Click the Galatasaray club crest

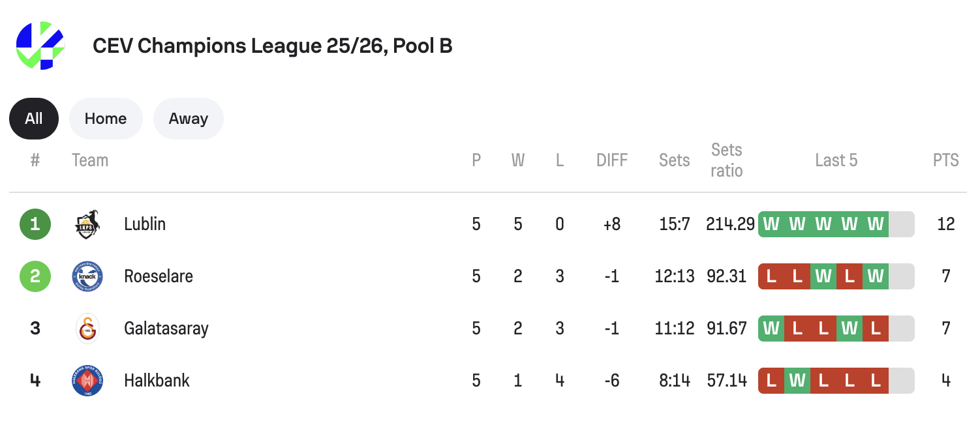pos(87,329)
